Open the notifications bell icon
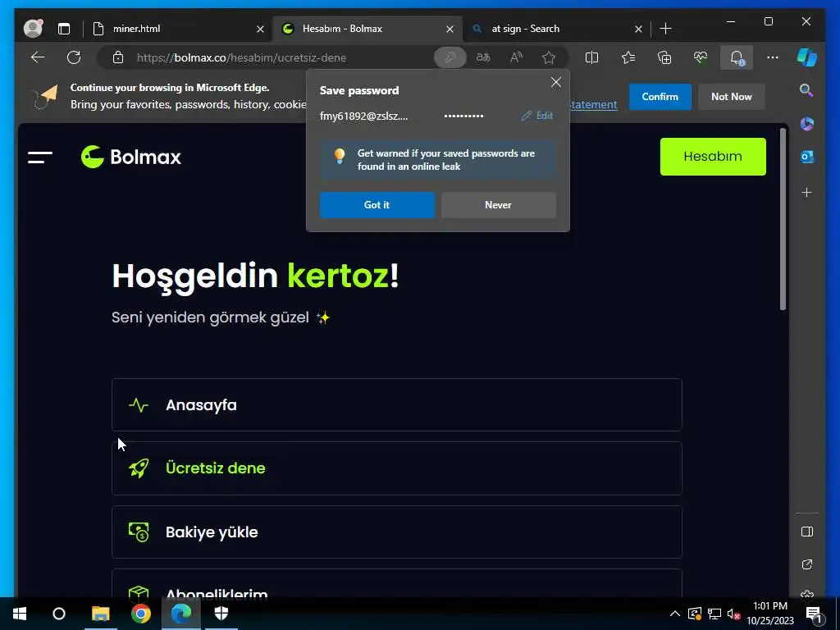 coord(737,57)
